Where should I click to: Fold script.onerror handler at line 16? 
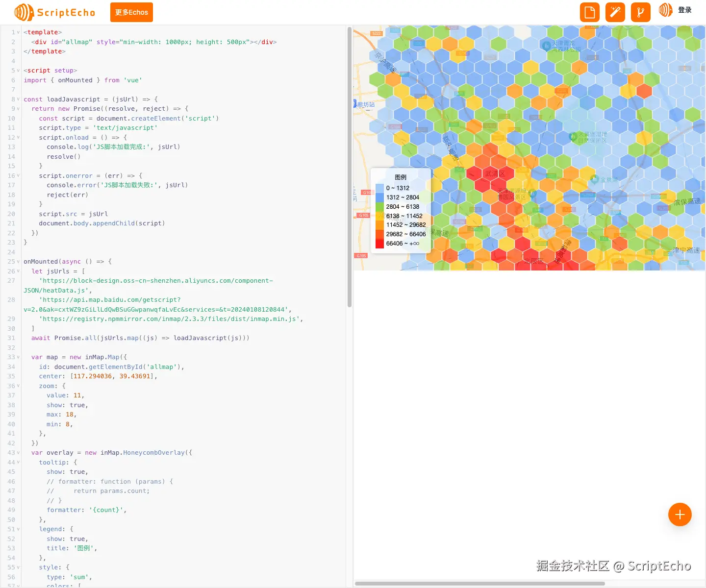click(x=19, y=176)
